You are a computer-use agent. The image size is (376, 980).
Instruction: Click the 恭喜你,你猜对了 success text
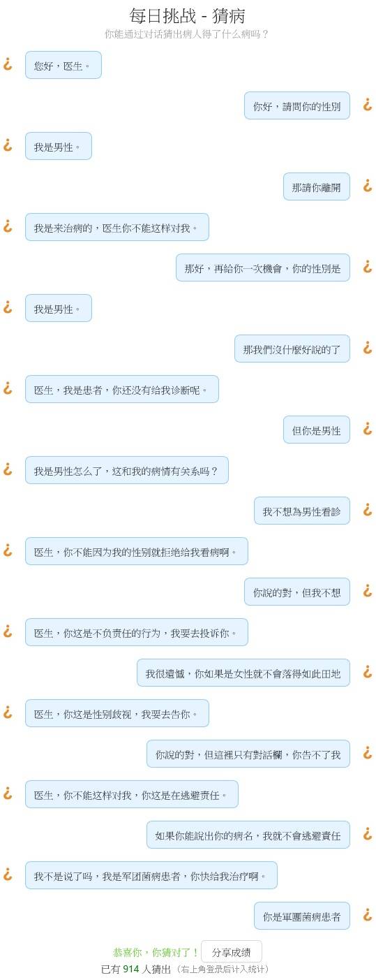(156, 953)
